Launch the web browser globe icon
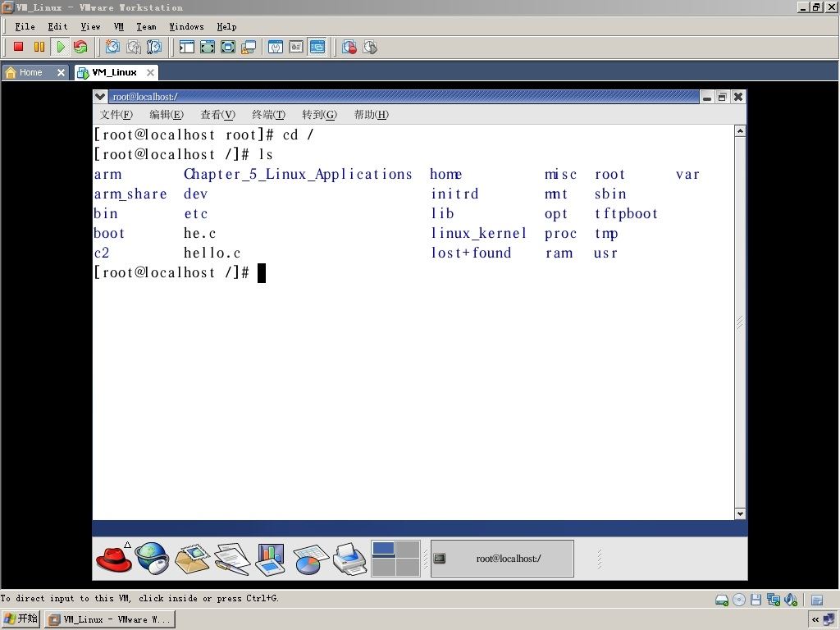Image resolution: width=840 pixels, height=630 pixels. 152,558
